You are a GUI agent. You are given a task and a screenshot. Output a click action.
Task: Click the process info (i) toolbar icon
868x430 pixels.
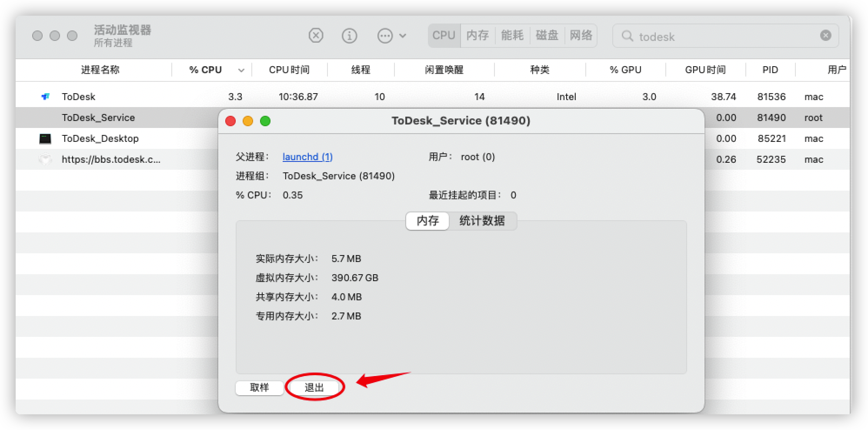(x=349, y=36)
